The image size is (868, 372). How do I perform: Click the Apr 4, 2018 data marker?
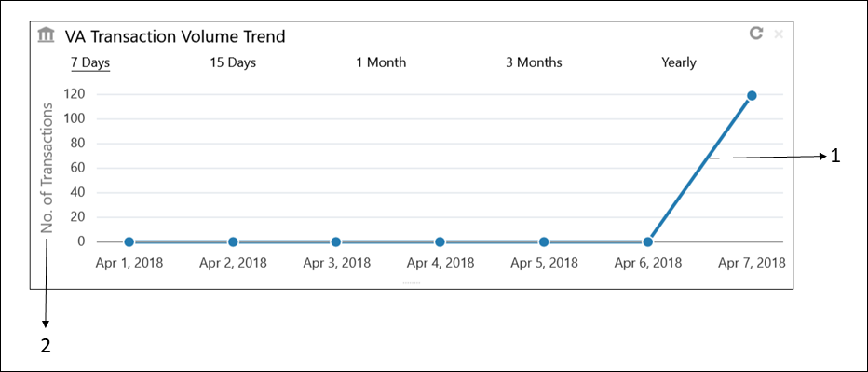pyautogui.click(x=440, y=241)
